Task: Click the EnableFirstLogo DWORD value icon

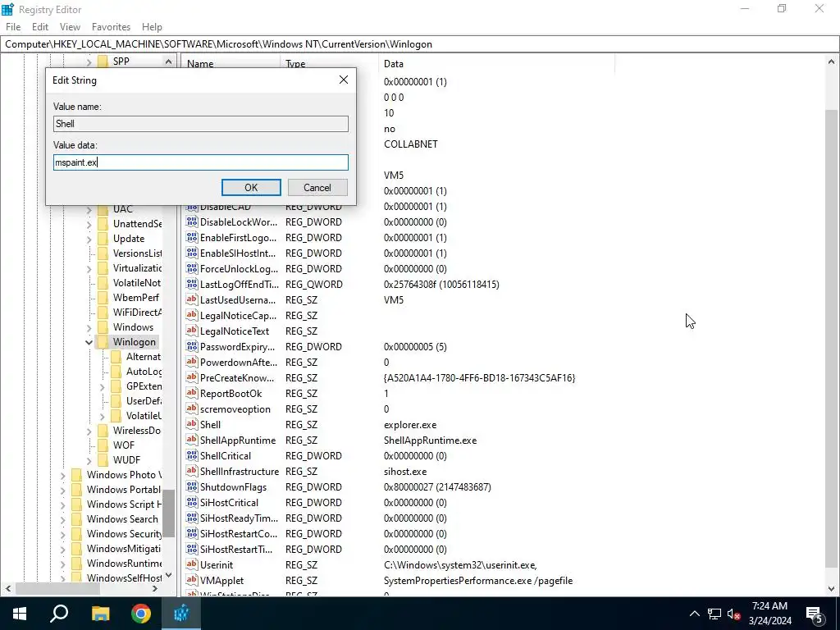Action: coord(192,237)
